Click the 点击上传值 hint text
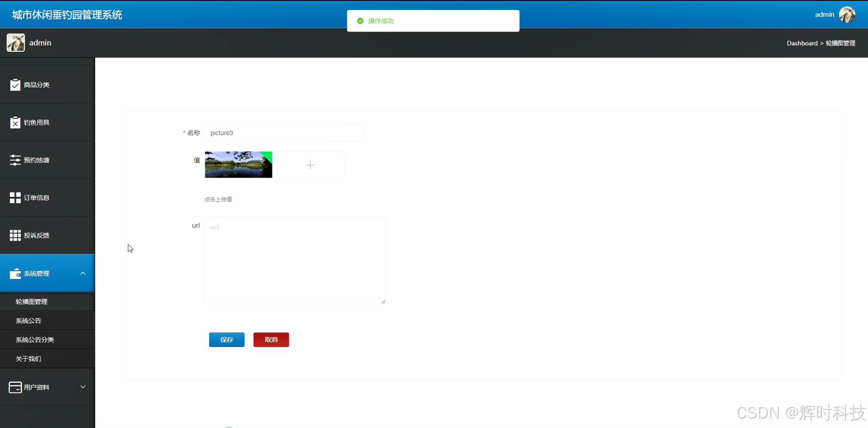 218,199
